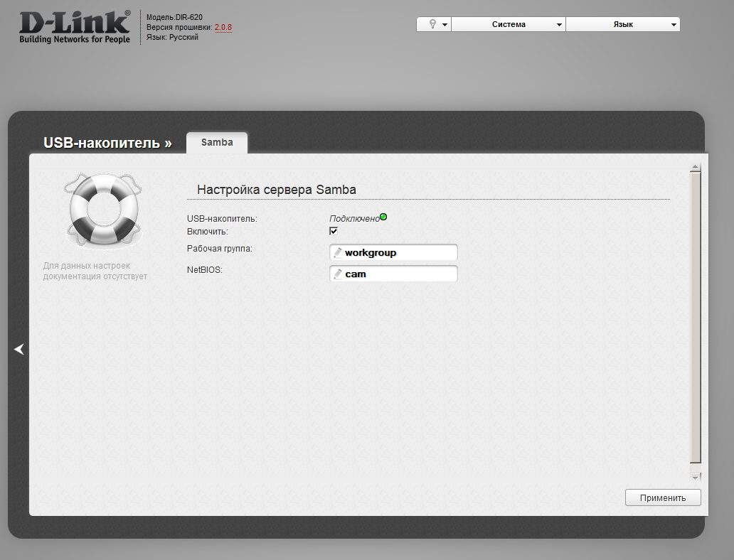Switch to the Samba tab

click(217, 142)
